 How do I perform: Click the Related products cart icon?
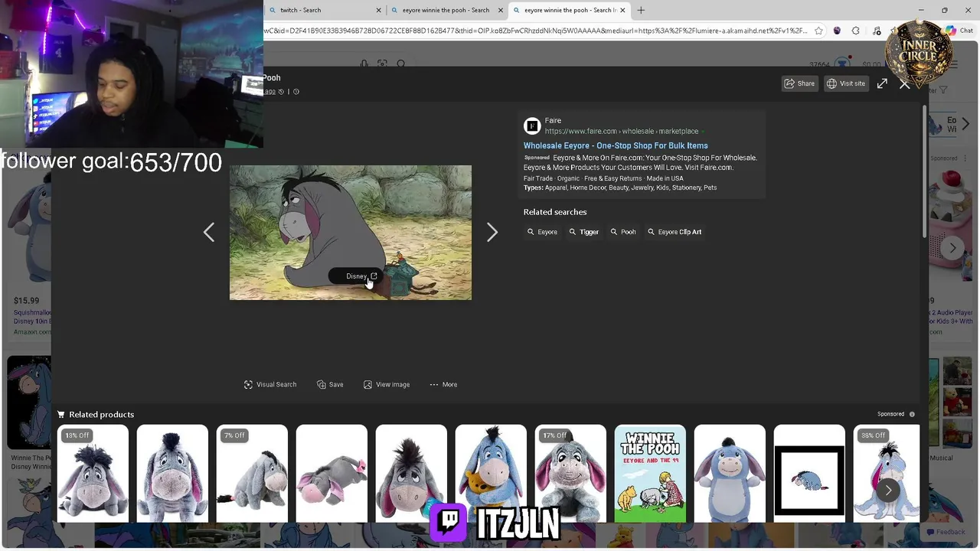61,414
